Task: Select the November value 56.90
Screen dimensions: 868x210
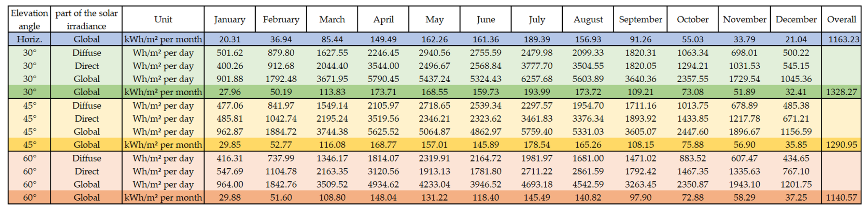Action: [x=744, y=145]
